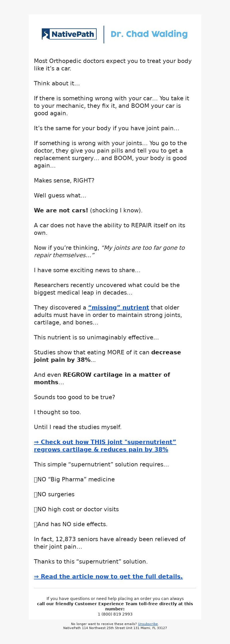The width and height of the screenshot is (230, 644).
Task: Click the "12,873 seniors" sentence
Action: coord(110,543)
